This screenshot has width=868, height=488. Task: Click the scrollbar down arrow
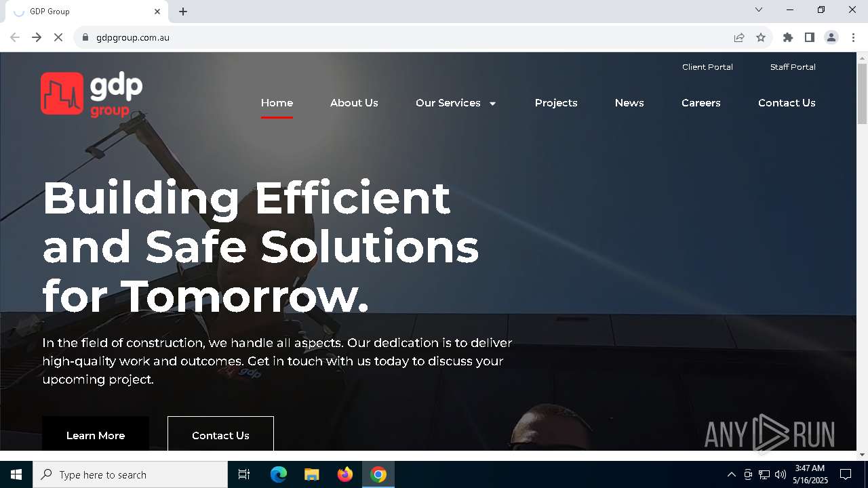tap(862, 454)
